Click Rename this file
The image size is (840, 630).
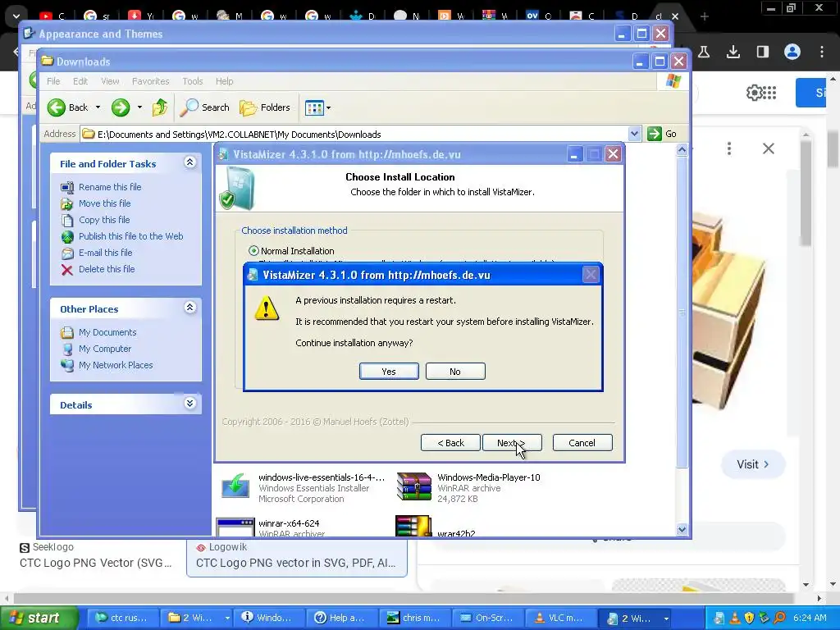click(x=110, y=187)
